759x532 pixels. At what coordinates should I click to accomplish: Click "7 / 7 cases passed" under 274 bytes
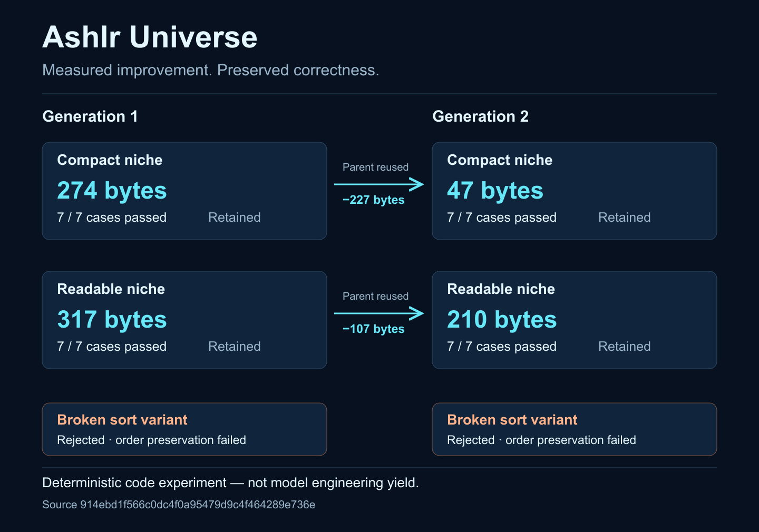pyautogui.click(x=112, y=218)
